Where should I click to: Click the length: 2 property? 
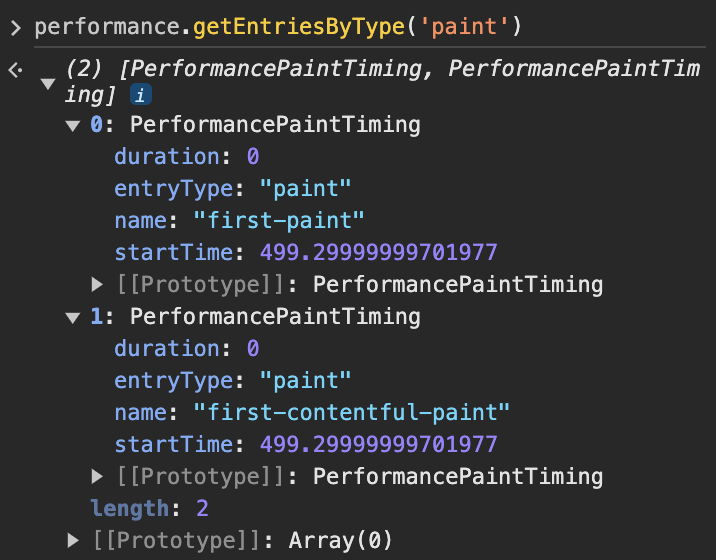click(x=149, y=508)
